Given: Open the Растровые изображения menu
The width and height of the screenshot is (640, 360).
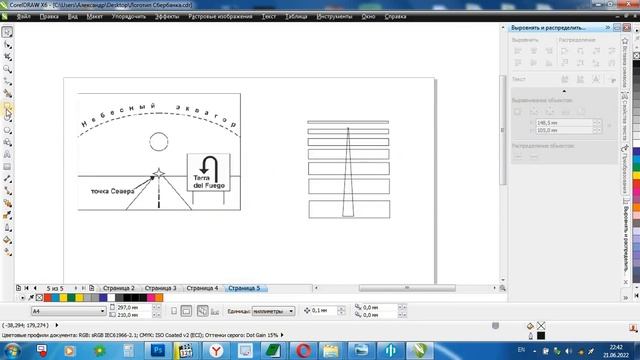Looking at the screenshot, I should (220, 16).
